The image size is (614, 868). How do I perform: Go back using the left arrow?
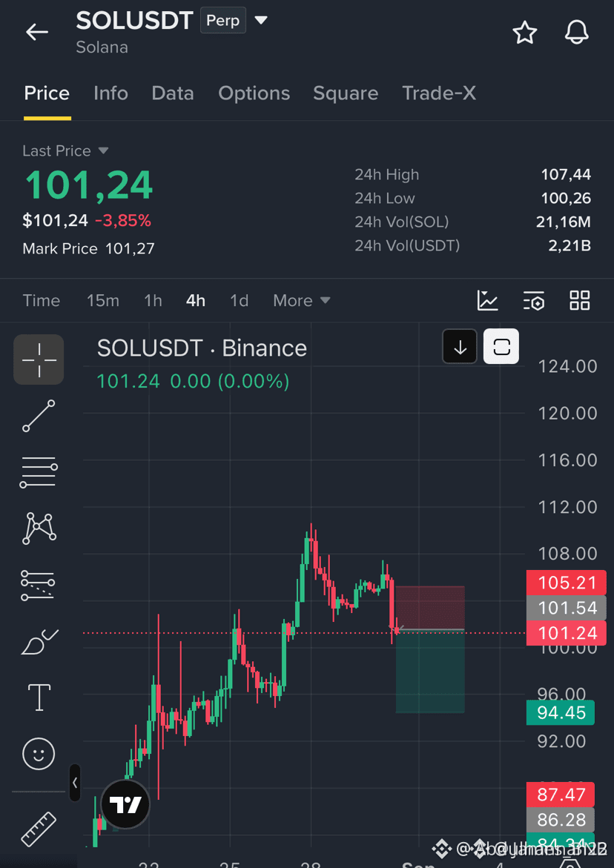point(37,32)
